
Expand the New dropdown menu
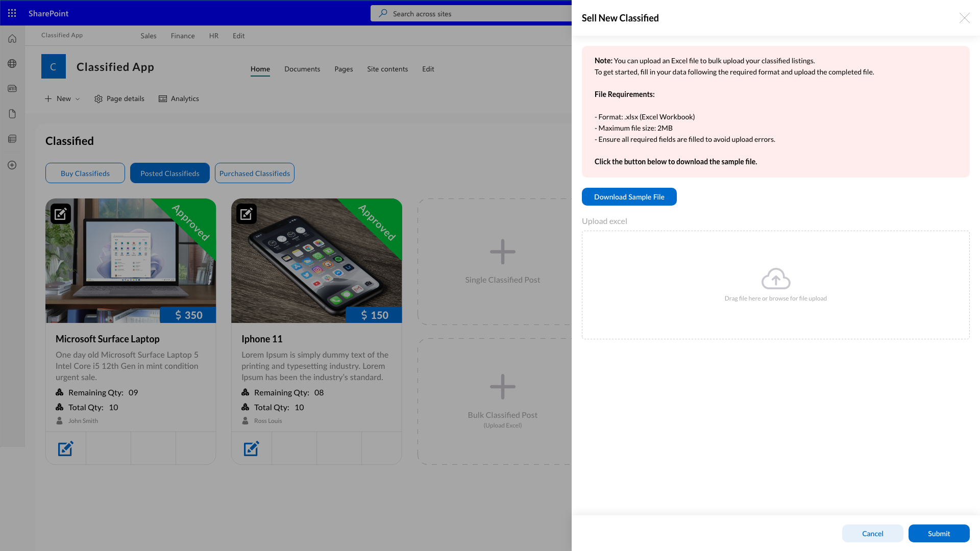(x=62, y=98)
